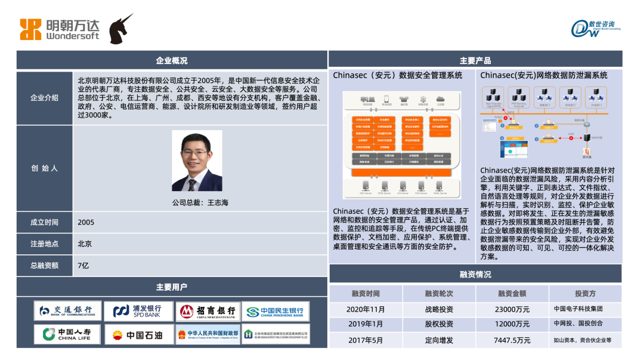Select the 中华人民共和国财政部 logo

(x=208, y=334)
